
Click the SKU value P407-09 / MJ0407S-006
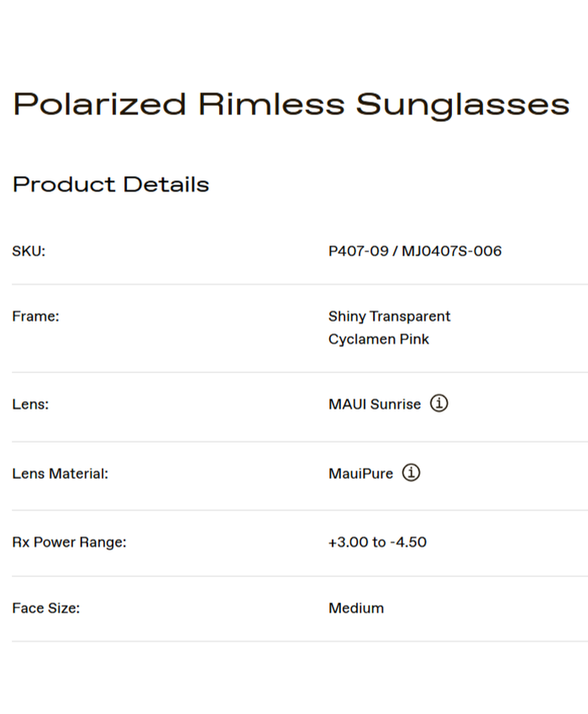click(415, 251)
